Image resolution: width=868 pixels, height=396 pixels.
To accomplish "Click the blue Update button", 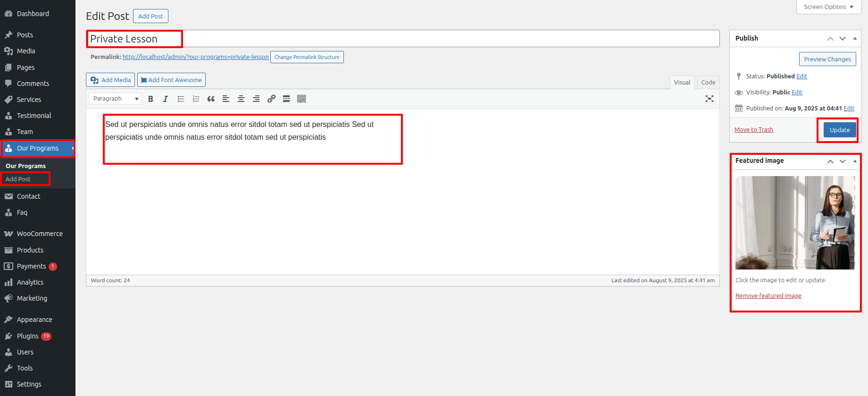I will click(x=840, y=130).
